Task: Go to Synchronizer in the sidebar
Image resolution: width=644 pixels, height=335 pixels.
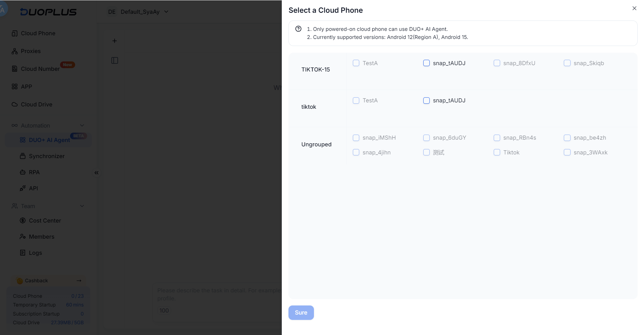Action: [x=47, y=156]
